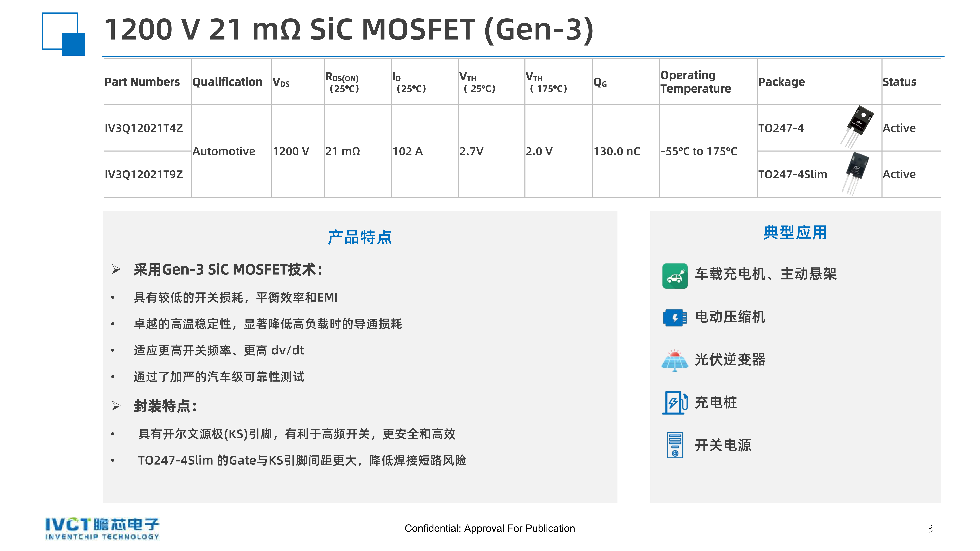
Task: Click the "-55°C to 175°C" temperature cell
Action: coord(699,151)
